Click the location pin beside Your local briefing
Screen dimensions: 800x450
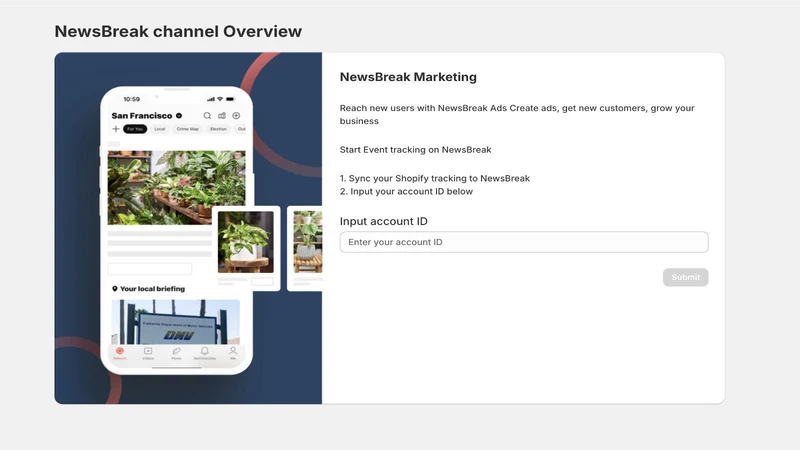[x=115, y=289]
